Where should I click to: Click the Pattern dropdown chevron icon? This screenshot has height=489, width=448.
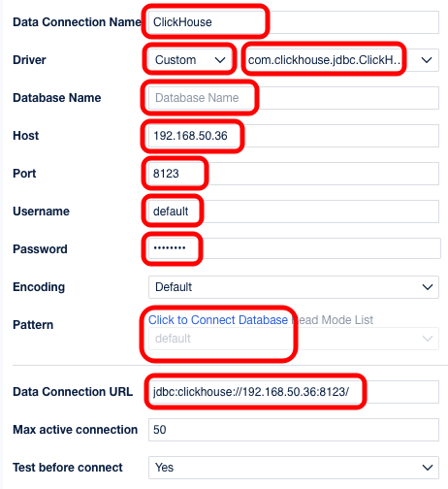(x=428, y=339)
